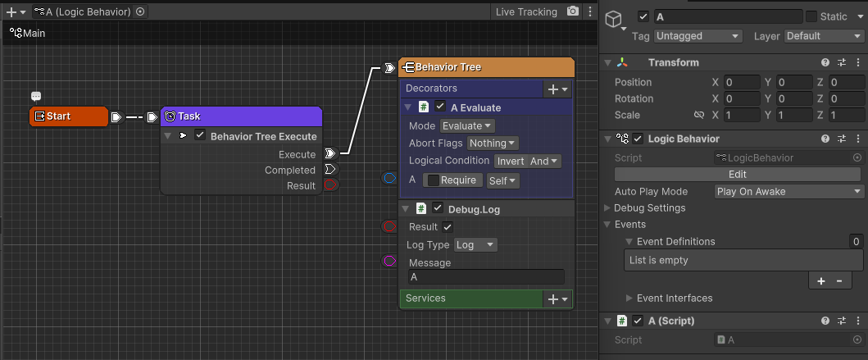Open Logic Behavior component preset settings icon
The width and height of the screenshot is (868, 360).
coord(842,139)
